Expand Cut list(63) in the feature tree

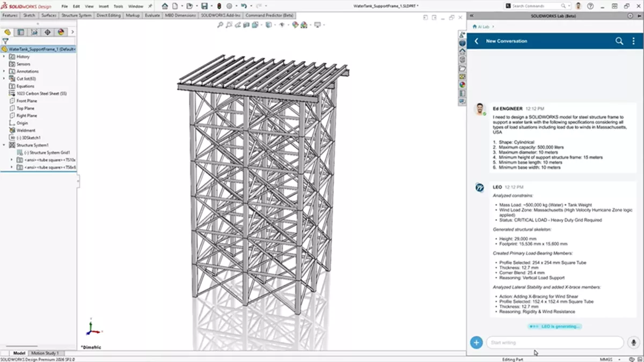[x=5, y=78]
